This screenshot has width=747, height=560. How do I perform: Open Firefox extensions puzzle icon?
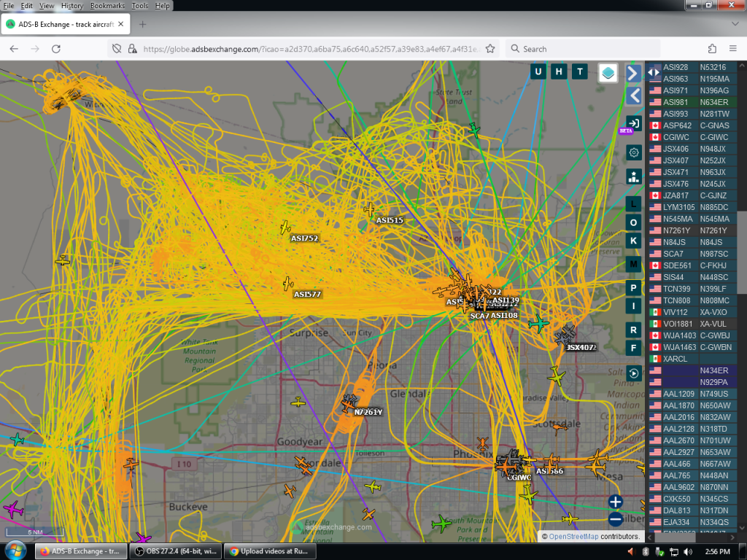(712, 49)
